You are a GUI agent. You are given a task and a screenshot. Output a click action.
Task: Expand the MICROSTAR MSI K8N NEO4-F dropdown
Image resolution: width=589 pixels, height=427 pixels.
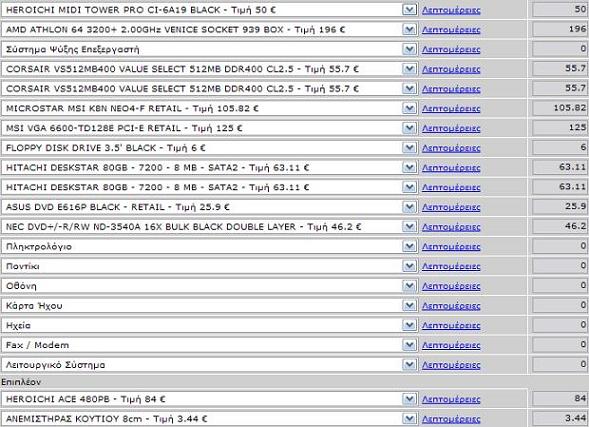[x=409, y=108]
